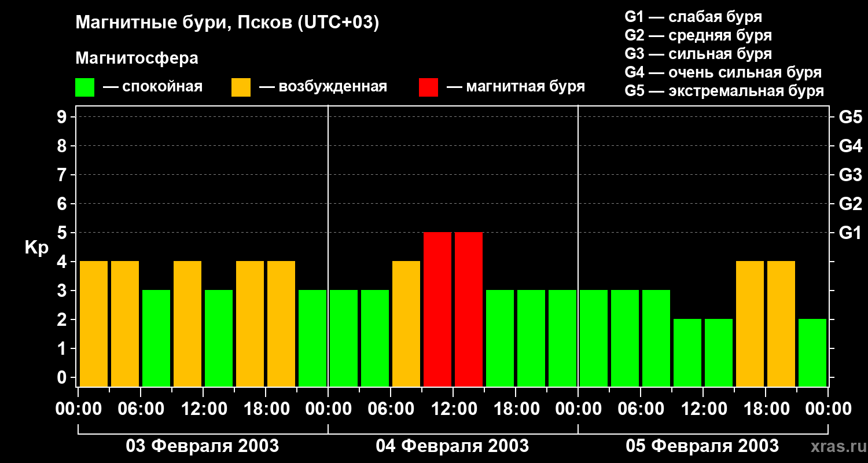Click the G2 mark on the right-hand scale
Image resolution: width=868 pixels, height=463 pixels.
click(x=851, y=204)
